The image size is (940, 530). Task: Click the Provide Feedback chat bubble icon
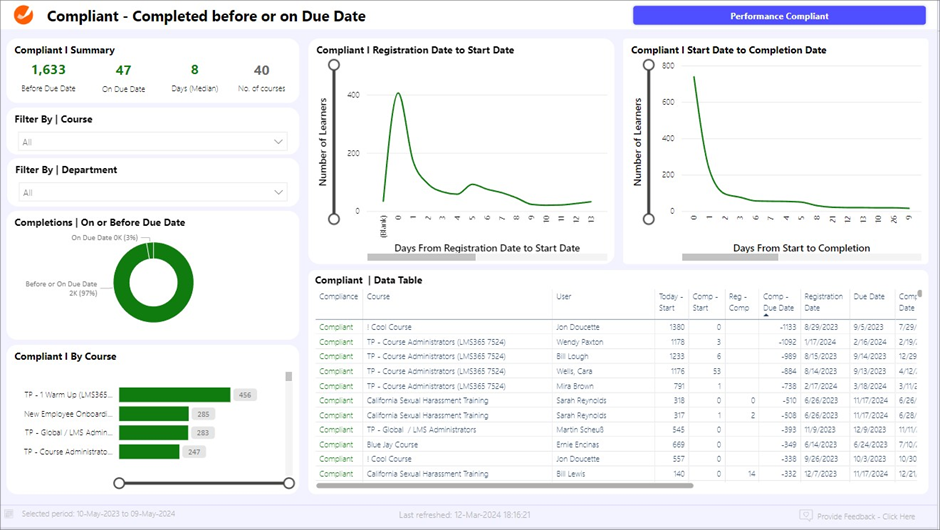tap(806, 516)
